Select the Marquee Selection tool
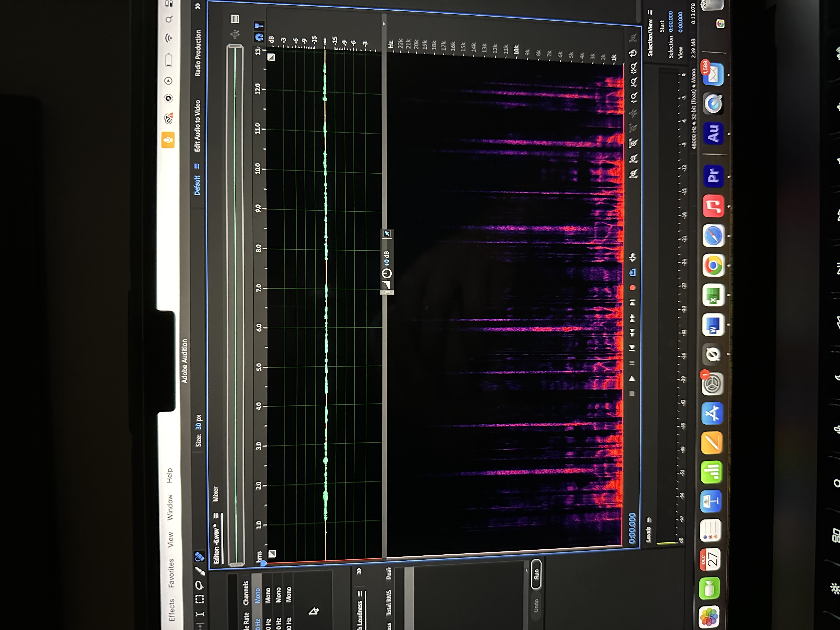 (x=199, y=599)
